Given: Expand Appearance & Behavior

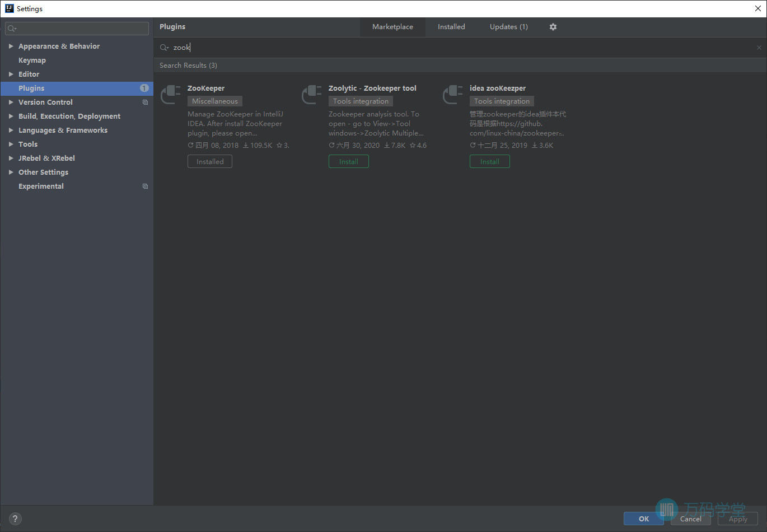Looking at the screenshot, I should [x=11, y=46].
